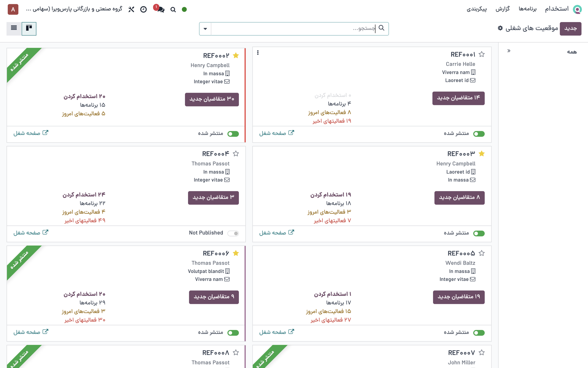Image resolution: width=588 pixels, height=368 pixels.
Task: Open 22 applications on REF0004 card
Action: (92, 203)
